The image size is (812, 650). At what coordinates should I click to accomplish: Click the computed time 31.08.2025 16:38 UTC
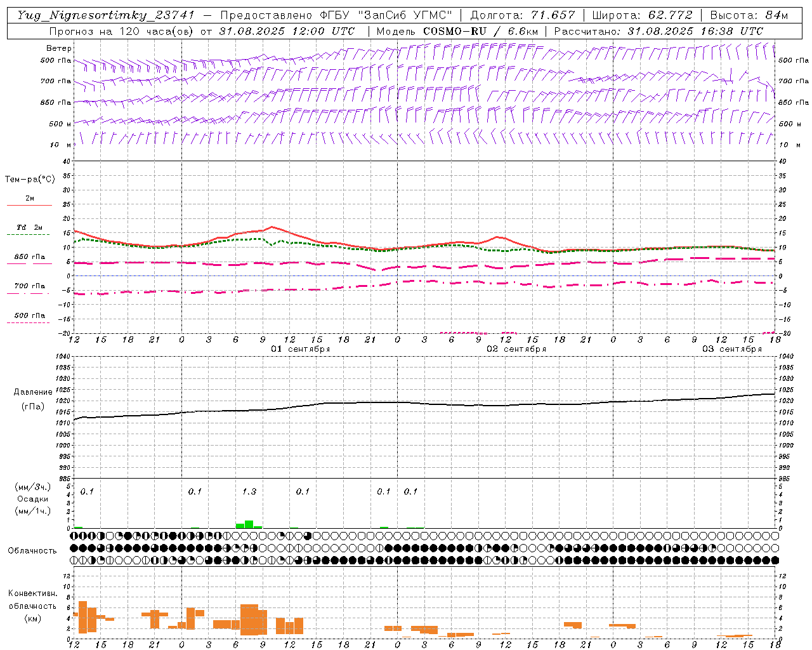pyautogui.click(x=695, y=31)
